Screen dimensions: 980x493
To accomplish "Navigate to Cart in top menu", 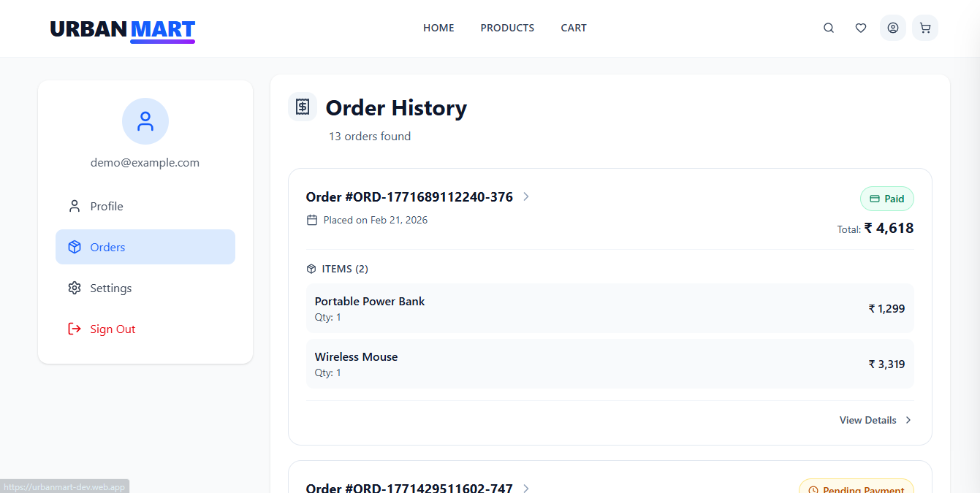I will click(574, 28).
